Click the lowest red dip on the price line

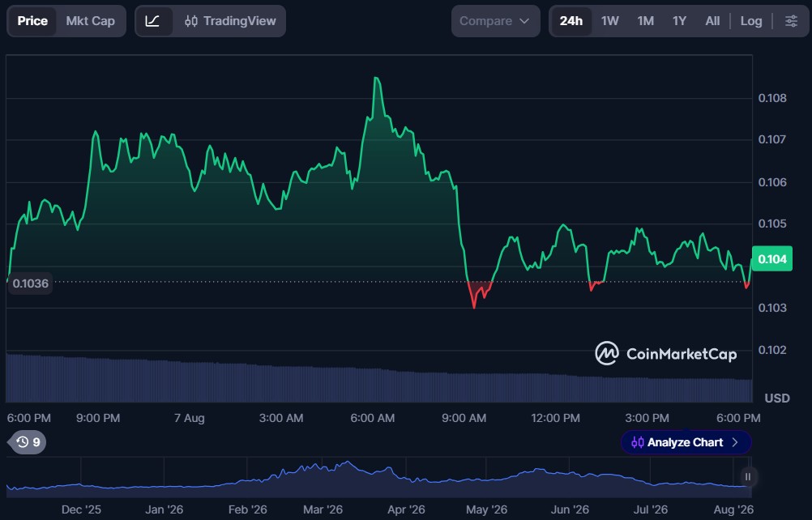coord(474,307)
